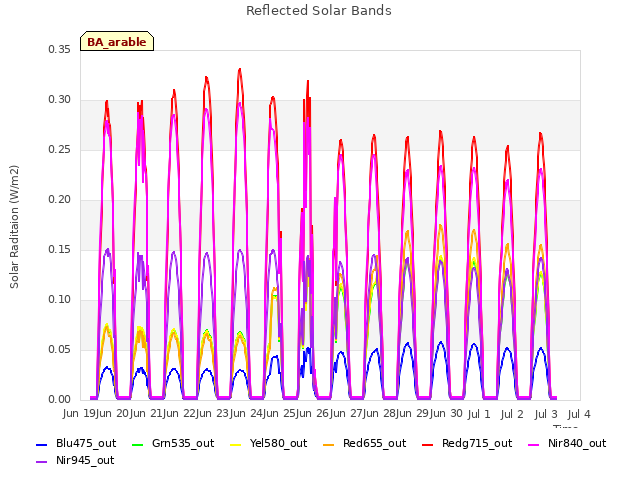Click the magenta Nir840_out legend swatch

click(x=534, y=444)
